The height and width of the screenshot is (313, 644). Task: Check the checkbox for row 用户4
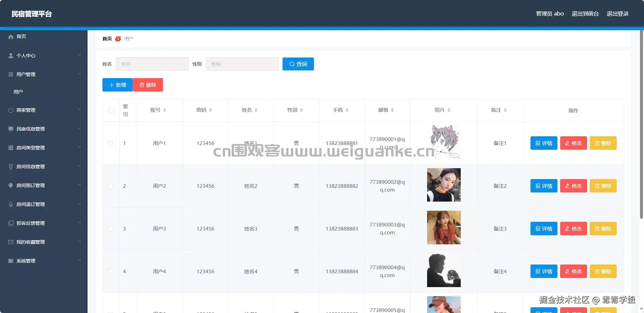point(110,272)
